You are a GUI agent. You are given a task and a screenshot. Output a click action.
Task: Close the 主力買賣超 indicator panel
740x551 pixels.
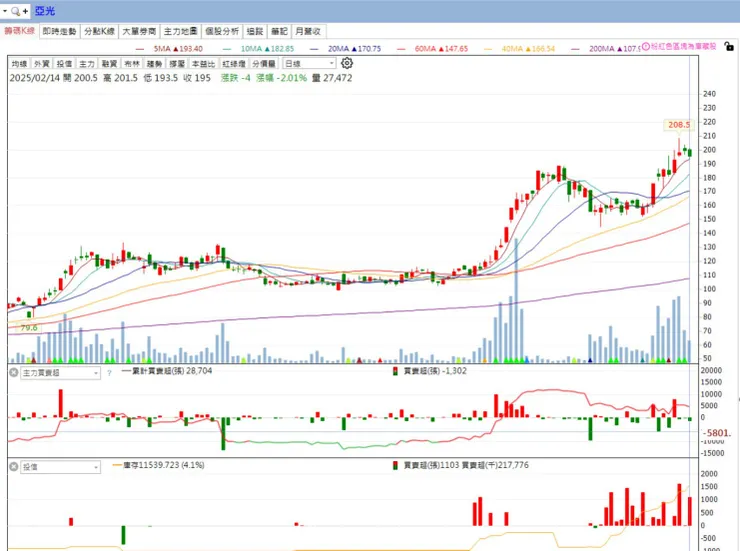coord(14,373)
